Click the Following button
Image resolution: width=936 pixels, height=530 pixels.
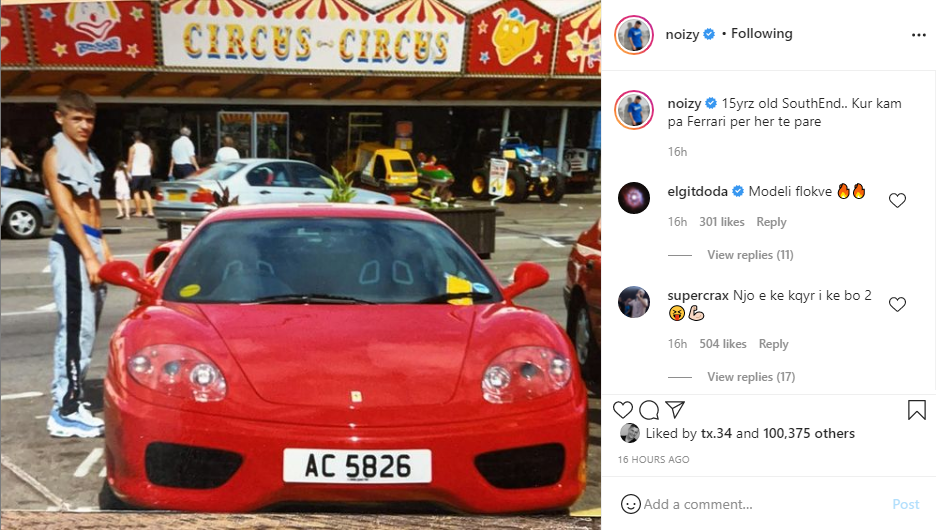[762, 33]
